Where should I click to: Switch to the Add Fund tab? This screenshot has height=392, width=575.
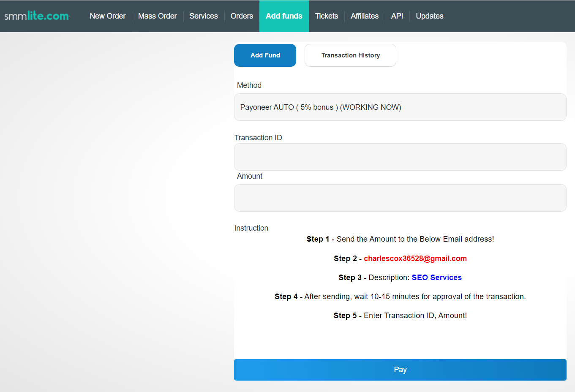(265, 55)
